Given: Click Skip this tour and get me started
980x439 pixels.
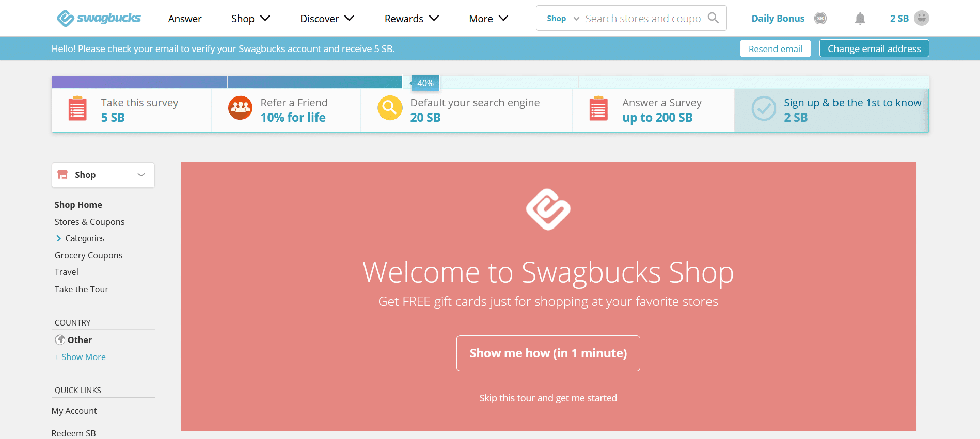Looking at the screenshot, I should click(x=548, y=398).
